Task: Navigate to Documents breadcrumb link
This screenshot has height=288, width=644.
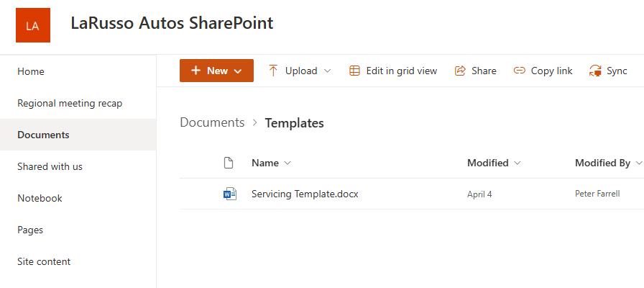Action: 212,122
